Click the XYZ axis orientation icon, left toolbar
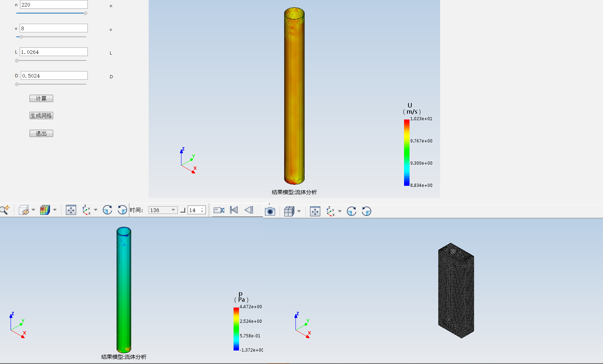This screenshot has height=364, width=603. 86,210
